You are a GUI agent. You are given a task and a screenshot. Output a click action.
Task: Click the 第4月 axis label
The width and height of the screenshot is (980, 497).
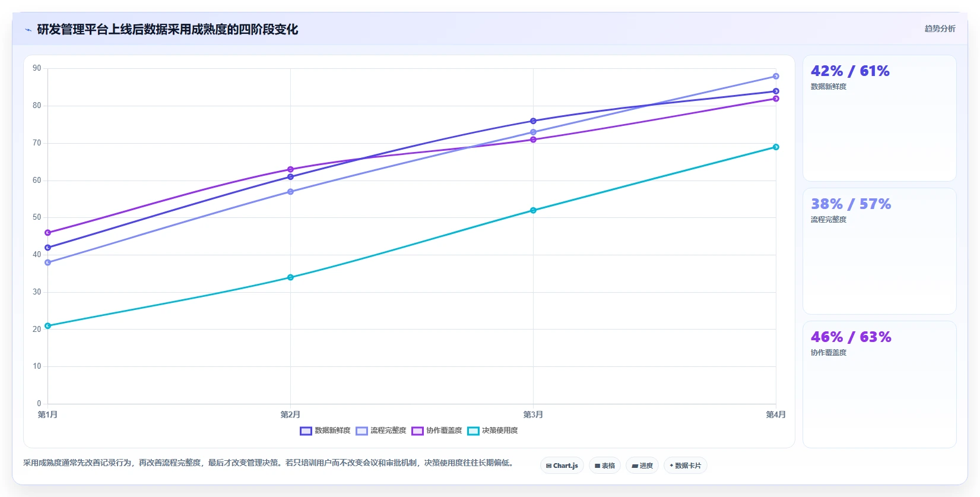[776, 414]
